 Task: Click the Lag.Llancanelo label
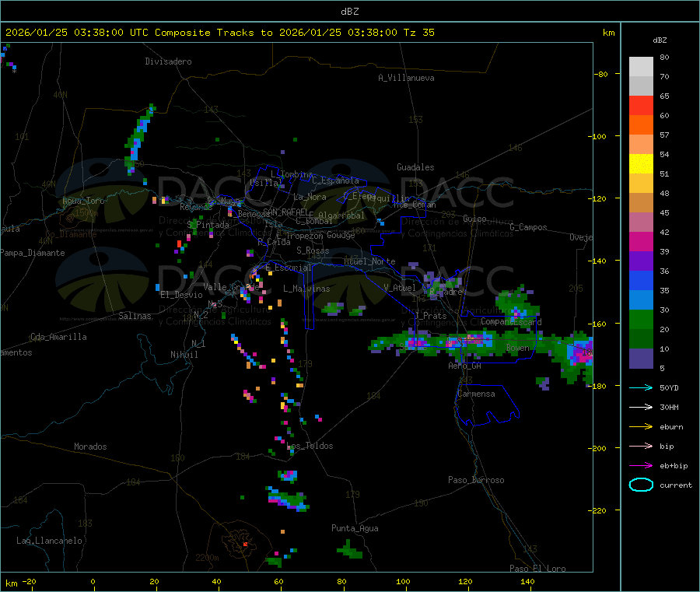[x=49, y=541]
